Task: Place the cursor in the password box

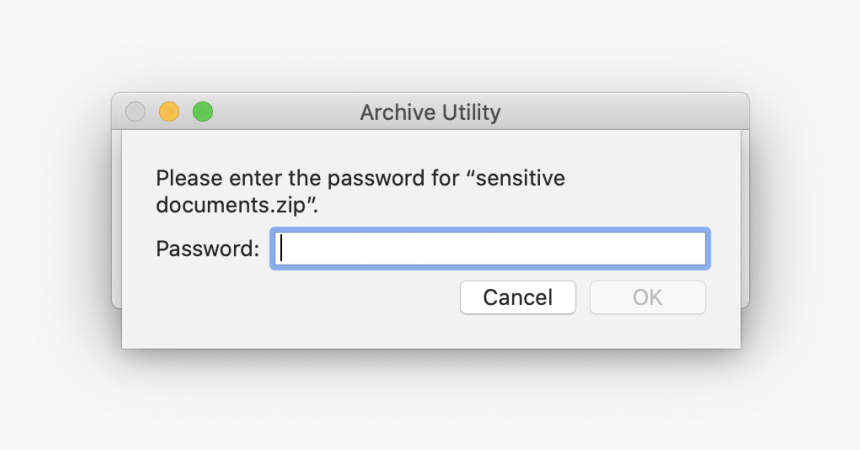Action: point(490,248)
